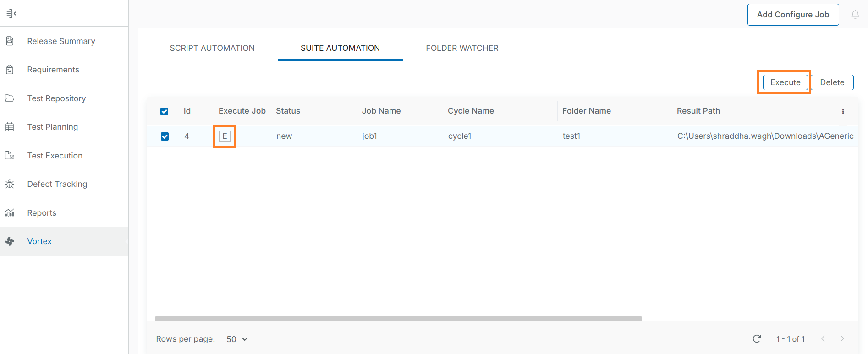The height and width of the screenshot is (354, 868).
Task: Go to next page using right chevron
Action: [x=842, y=339]
